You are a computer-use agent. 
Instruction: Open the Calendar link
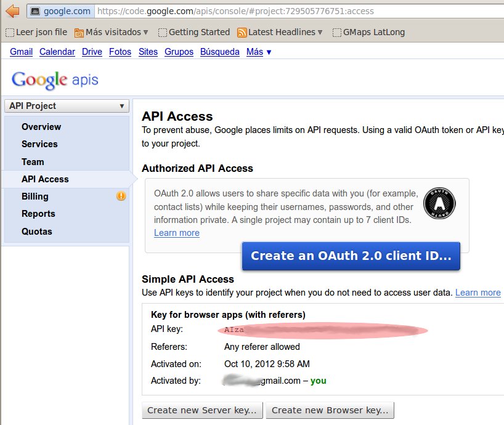(57, 52)
